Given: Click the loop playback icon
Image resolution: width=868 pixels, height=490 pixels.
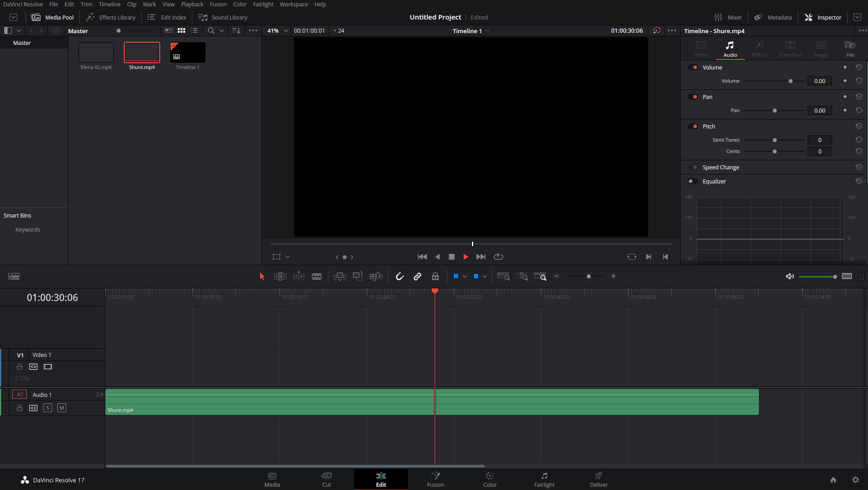Looking at the screenshot, I should (498, 257).
